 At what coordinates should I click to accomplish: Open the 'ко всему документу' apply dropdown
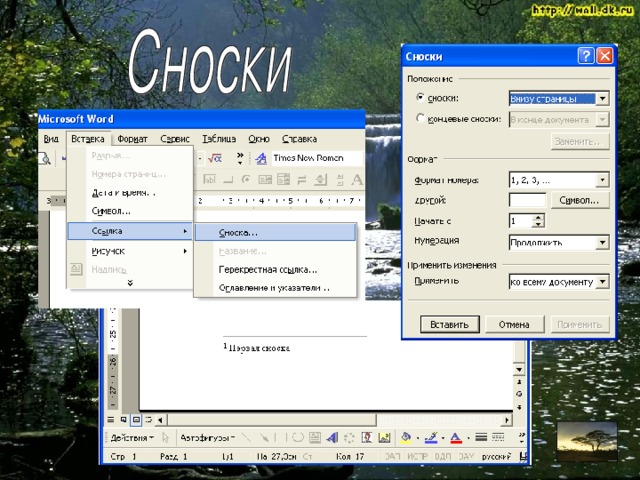click(602, 282)
